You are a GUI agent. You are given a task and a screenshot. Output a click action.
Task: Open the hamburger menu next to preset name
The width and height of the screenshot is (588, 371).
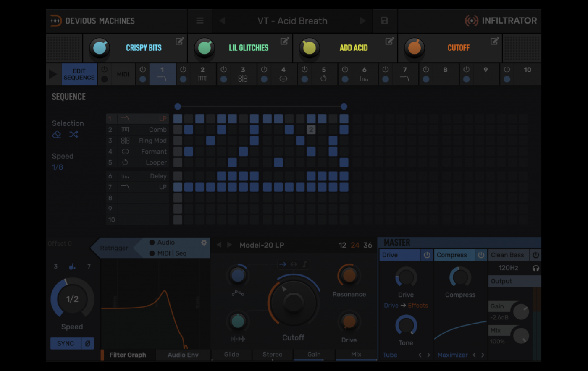[200, 21]
